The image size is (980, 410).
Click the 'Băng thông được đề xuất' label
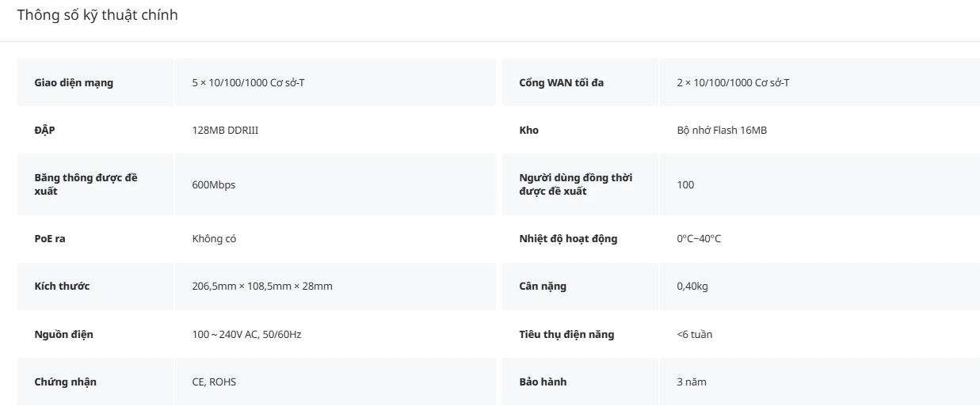tap(86, 184)
